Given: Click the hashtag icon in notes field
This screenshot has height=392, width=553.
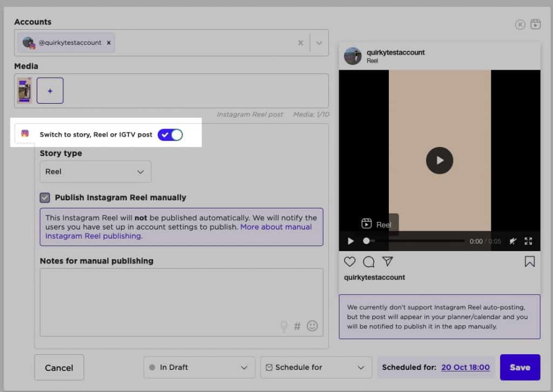Looking at the screenshot, I should tap(297, 326).
